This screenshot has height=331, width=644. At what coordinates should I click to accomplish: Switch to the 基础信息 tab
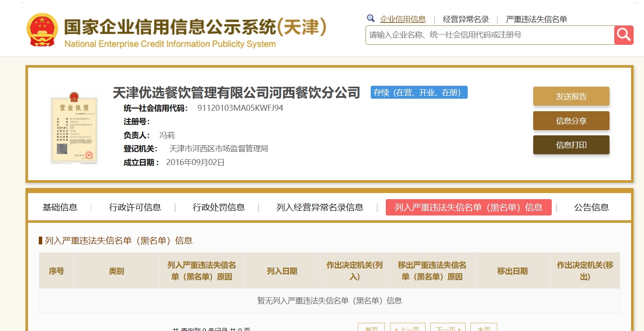pyautogui.click(x=60, y=207)
